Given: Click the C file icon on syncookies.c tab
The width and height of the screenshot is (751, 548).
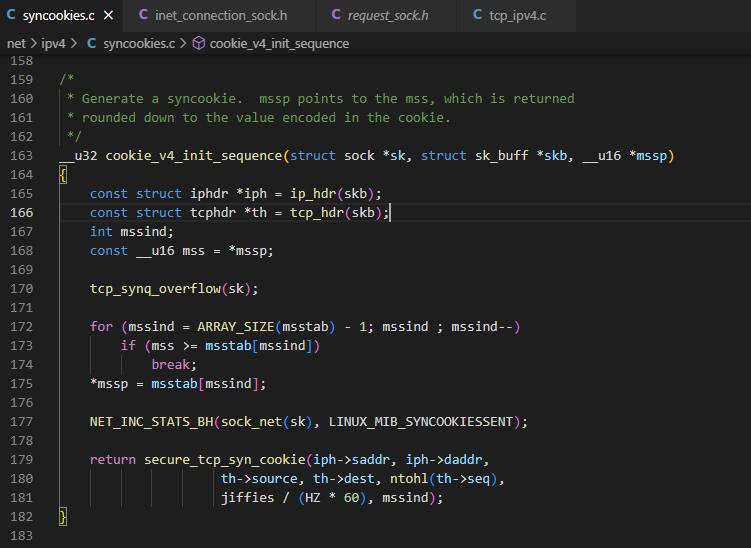Looking at the screenshot, I should point(11,15).
